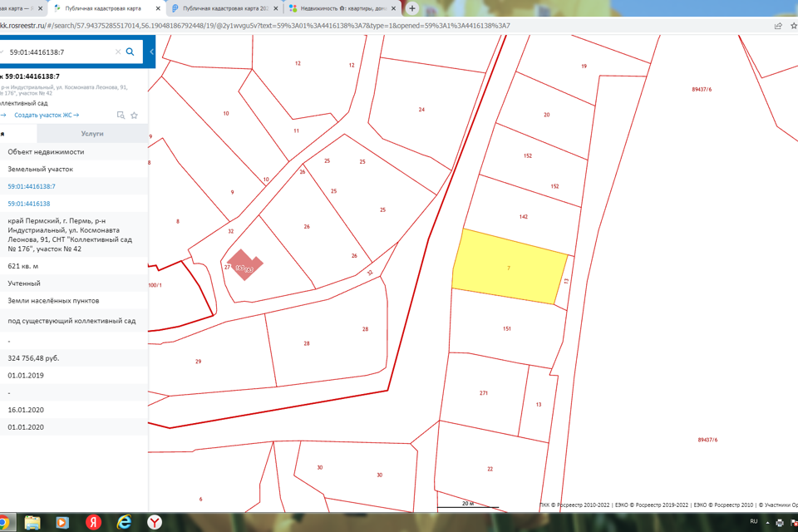Click the Создать участок ЖС link

point(46,116)
